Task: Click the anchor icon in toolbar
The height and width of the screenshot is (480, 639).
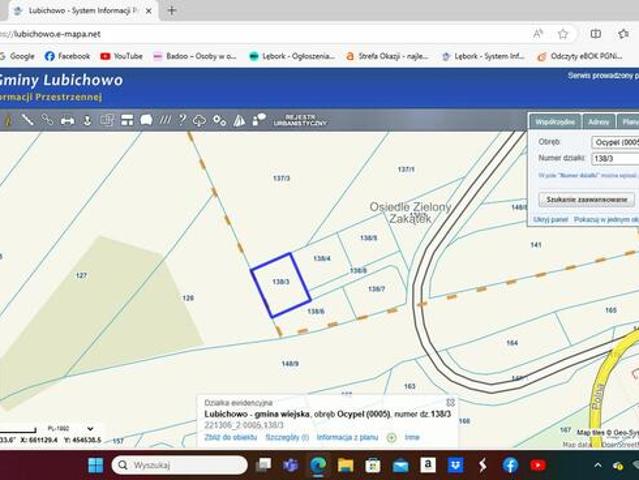Action: pyautogui.click(x=87, y=120)
